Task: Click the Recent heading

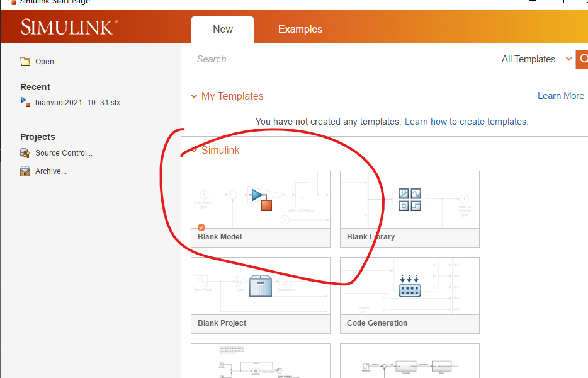Action: [35, 87]
